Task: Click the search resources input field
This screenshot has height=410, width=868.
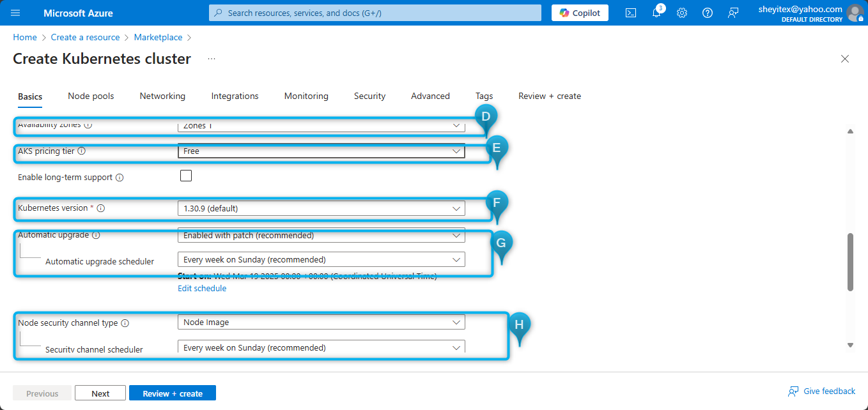Action: (x=375, y=13)
